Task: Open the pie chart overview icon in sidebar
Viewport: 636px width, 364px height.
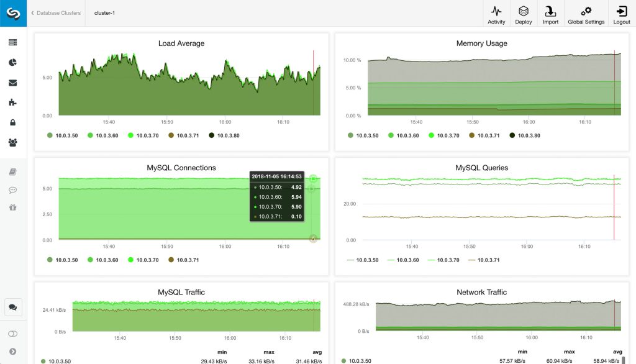Action: coord(14,61)
